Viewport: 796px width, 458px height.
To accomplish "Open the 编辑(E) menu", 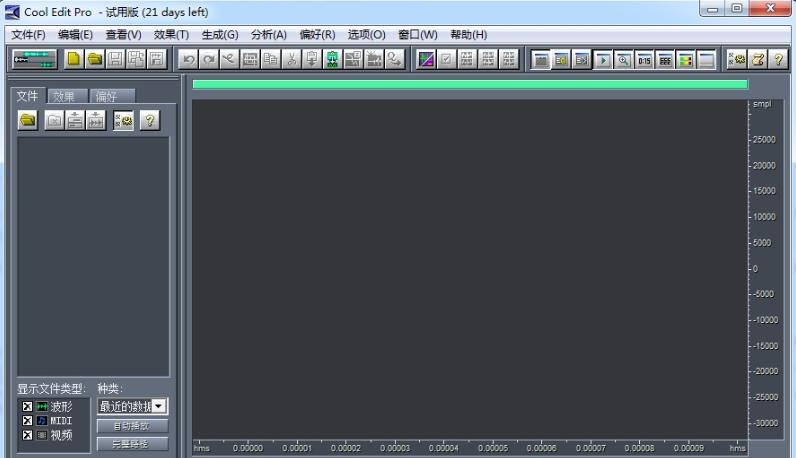I will pos(75,35).
